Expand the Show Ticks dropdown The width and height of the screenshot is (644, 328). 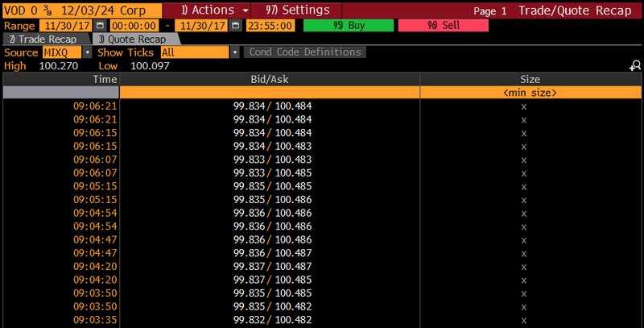point(235,52)
